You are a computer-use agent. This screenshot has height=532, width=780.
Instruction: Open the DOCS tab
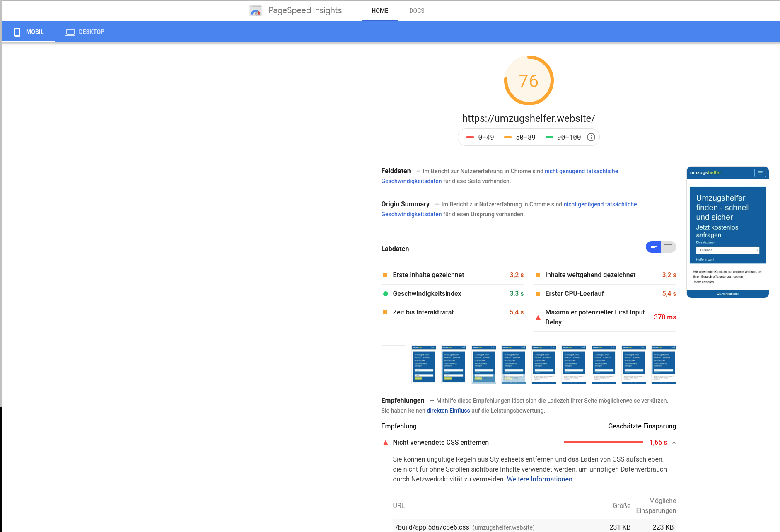click(x=417, y=11)
